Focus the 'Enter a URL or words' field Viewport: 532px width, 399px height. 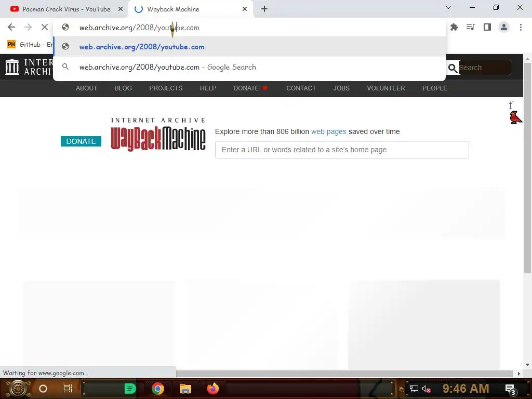(342, 150)
